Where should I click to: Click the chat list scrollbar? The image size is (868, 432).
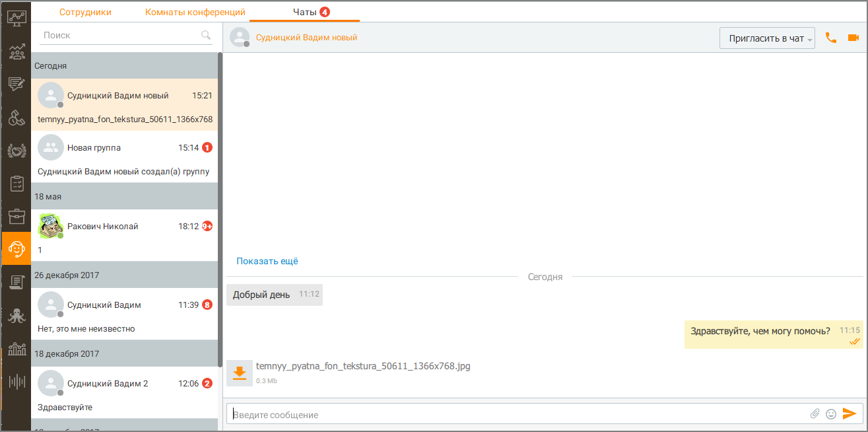tap(220, 209)
